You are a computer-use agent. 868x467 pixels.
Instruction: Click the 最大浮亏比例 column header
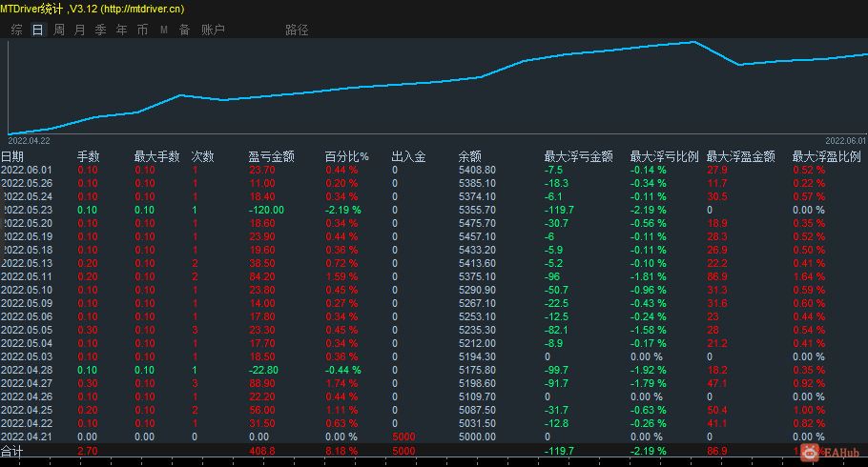pyautogui.click(x=664, y=156)
